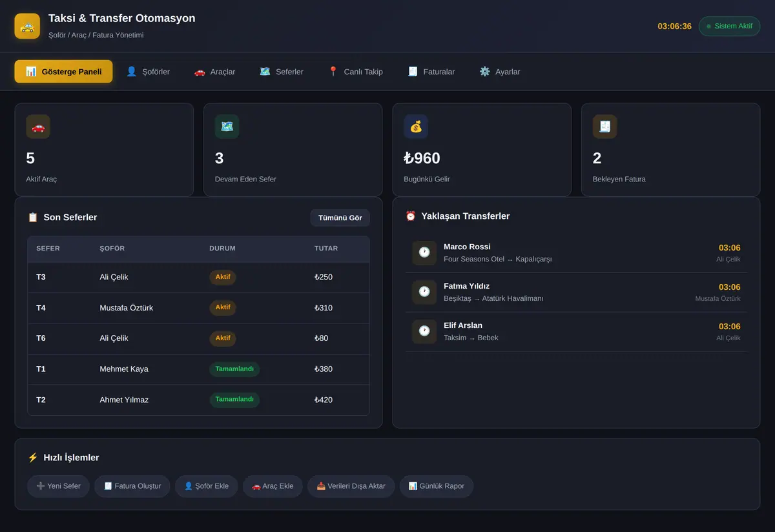The image size is (775, 532).
Task: Open the Ayarlar settings tab
Action: pos(499,72)
